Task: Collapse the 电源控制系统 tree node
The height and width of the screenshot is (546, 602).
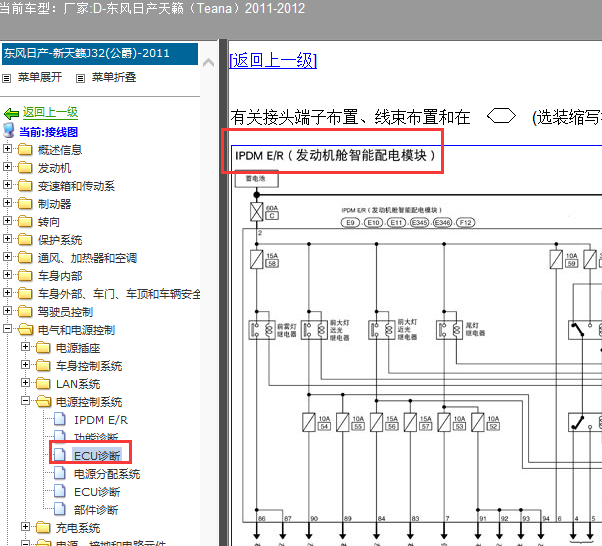Action: point(25,401)
